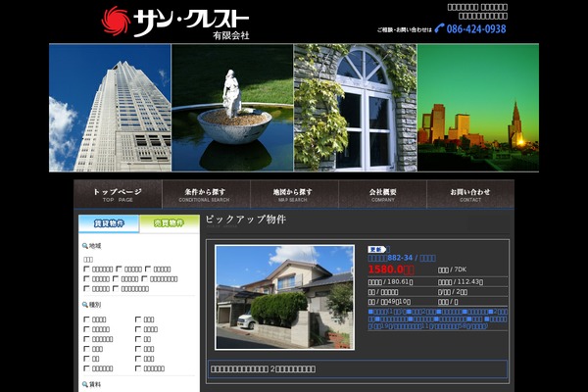The image size is (588, 392).
Task: Tick the last checkbox in 地域 third row
Action: (116, 288)
